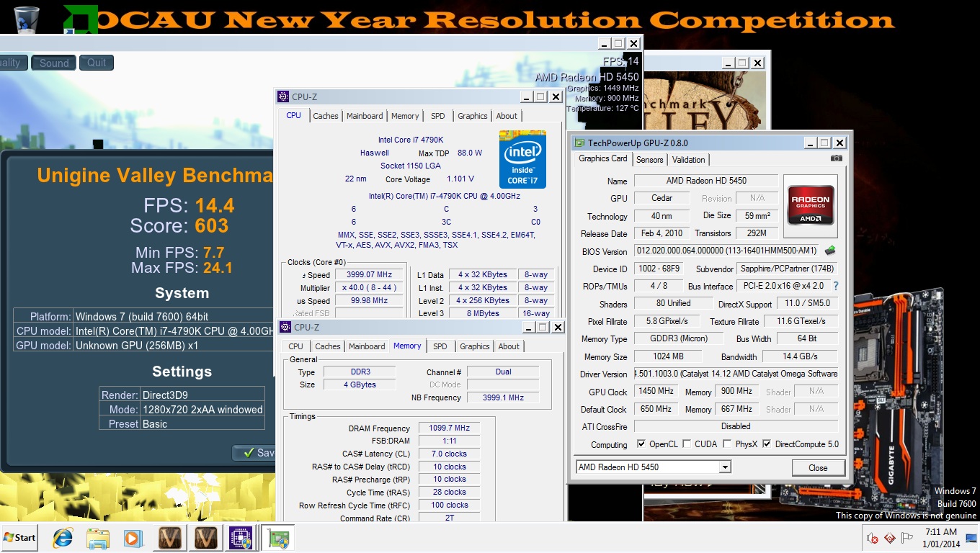This screenshot has height=553, width=980.
Task: Click the ATI CrossFire Disabled field
Action: tap(736, 426)
